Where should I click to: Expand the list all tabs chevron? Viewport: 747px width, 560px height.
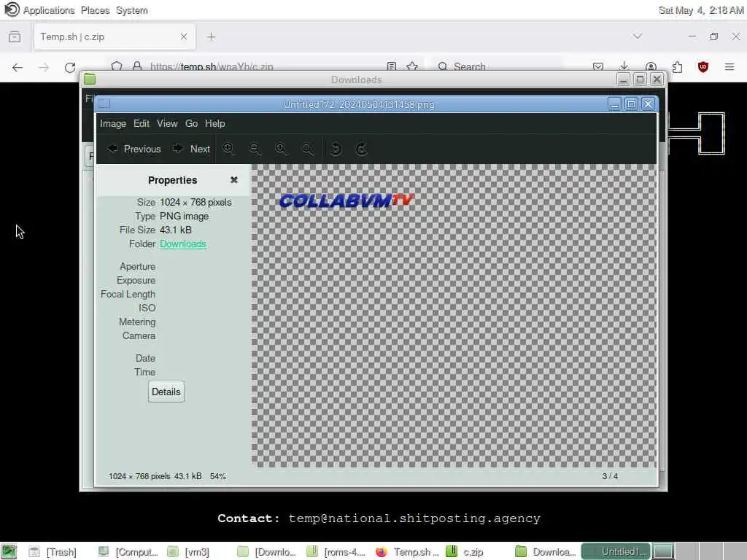(x=638, y=36)
